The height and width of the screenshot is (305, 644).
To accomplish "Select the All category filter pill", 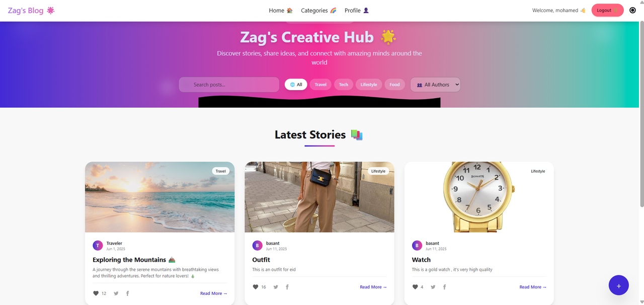I will click(296, 85).
